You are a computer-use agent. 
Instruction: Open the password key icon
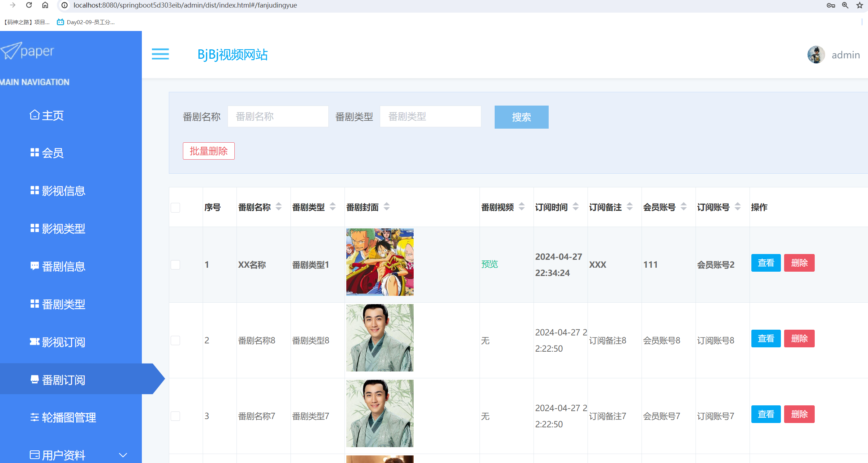[x=831, y=5]
